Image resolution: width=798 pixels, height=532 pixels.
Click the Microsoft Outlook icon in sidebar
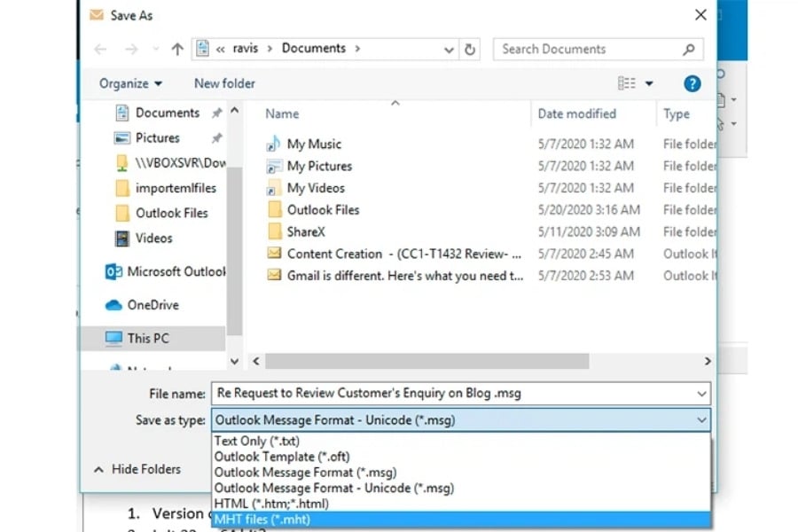tap(114, 271)
